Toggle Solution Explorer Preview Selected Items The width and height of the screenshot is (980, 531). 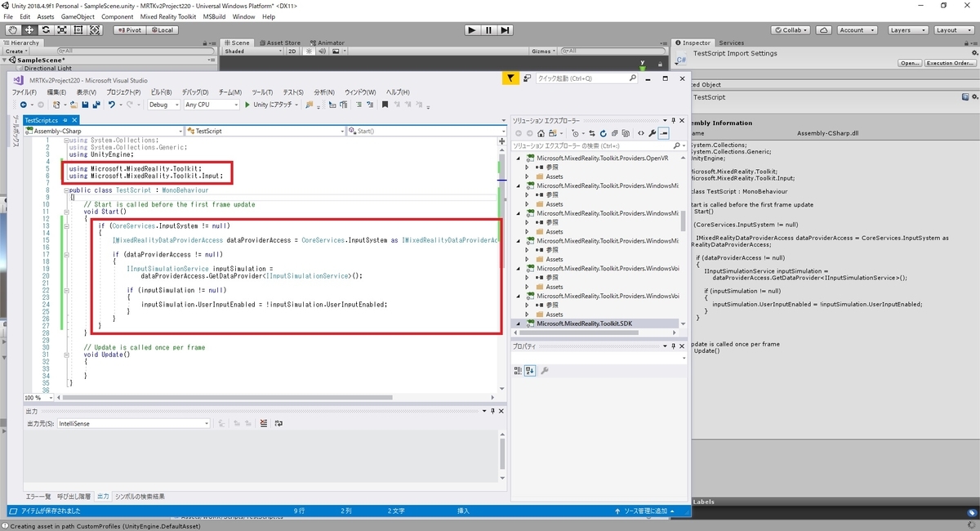click(664, 133)
